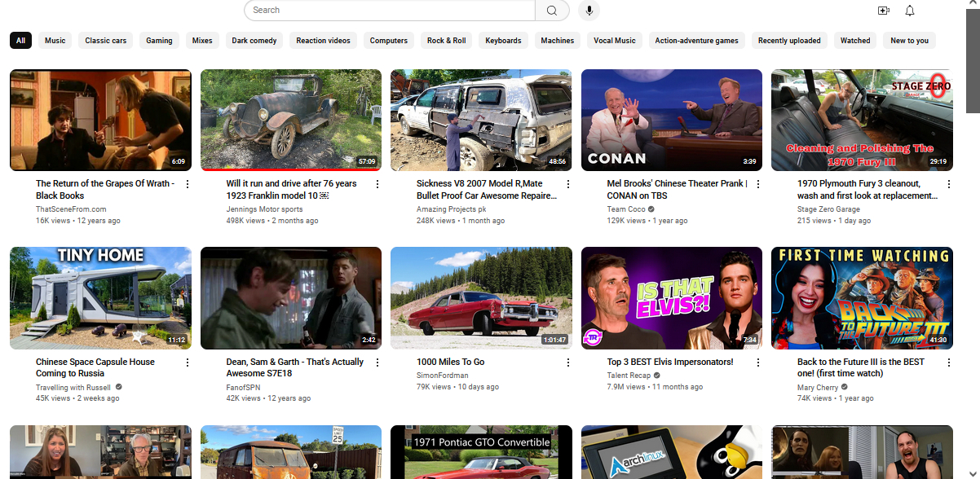Open more options for Elvis Impersonators video

pos(758,363)
